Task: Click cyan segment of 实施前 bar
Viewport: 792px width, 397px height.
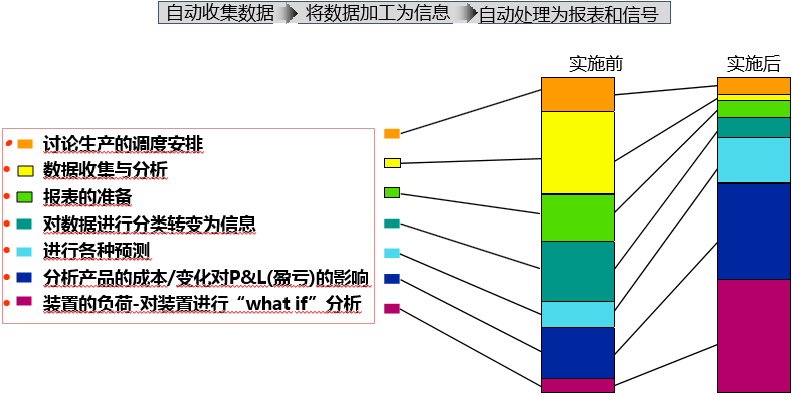Action: tap(578, 315)
